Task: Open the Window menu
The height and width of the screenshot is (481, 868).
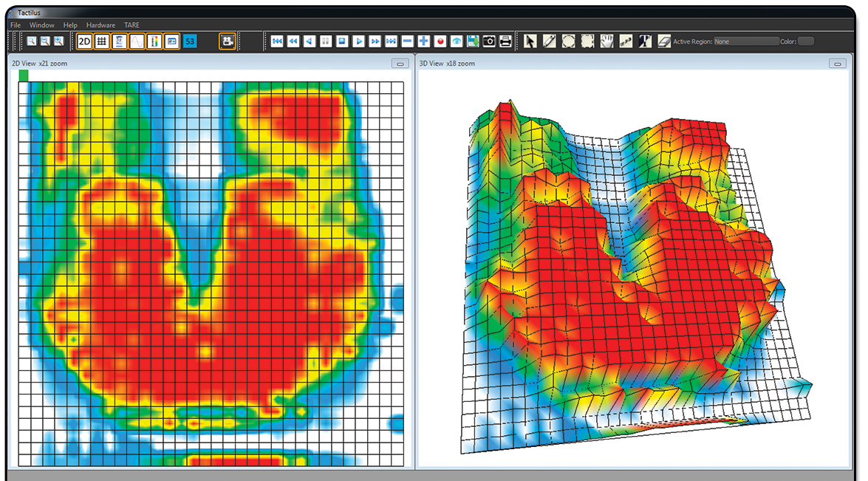Action: point(41,25)
